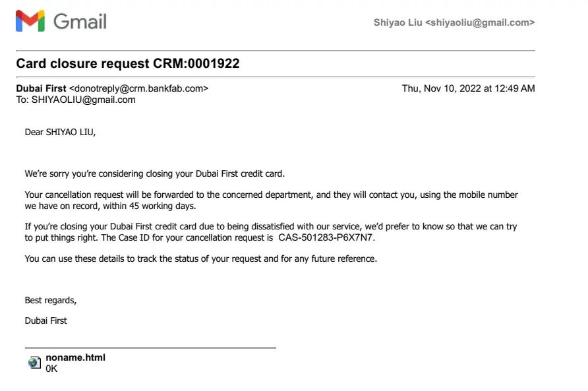This screenshot has width=588, height=391.
Task: Click the sentence about closing your credit card
Action: click(x=154, y=174)
